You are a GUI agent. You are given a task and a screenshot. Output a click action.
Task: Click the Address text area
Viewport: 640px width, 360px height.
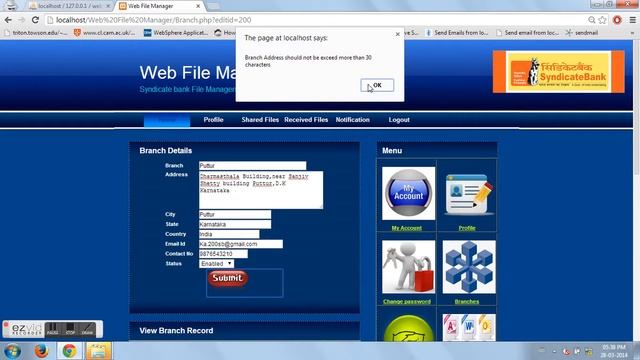[261, 190]
